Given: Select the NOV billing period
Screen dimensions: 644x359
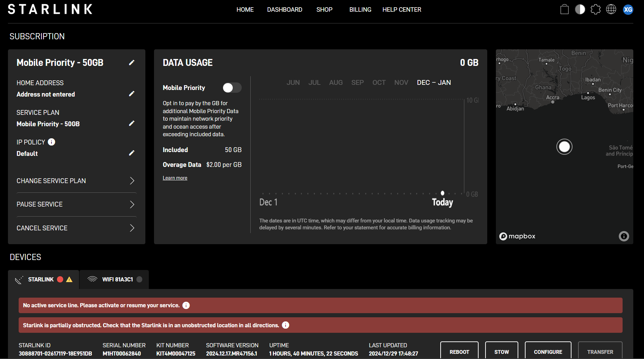Looking at the screenshot, I should (401, 82).
